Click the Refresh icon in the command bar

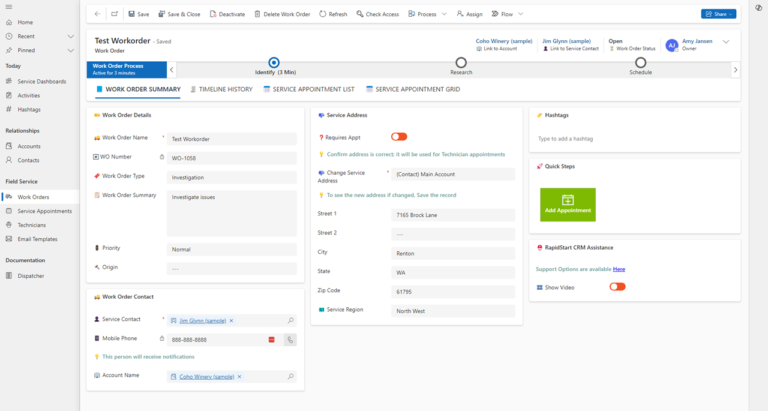(x=322, y=14)
